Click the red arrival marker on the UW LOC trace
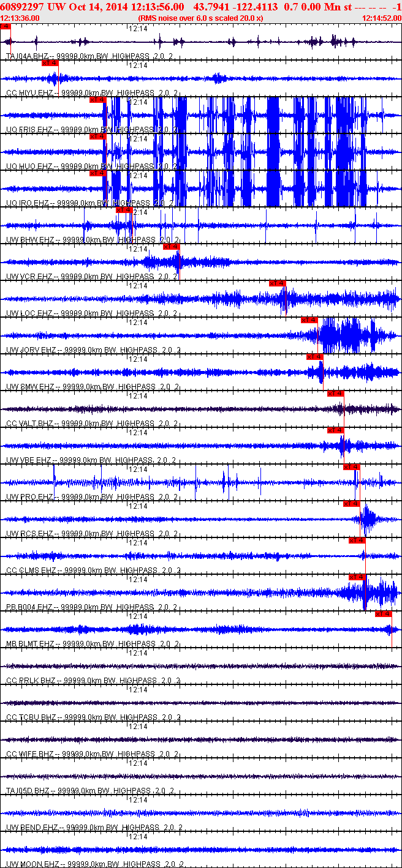Viewport: 402px width, 868px height. 278,283
